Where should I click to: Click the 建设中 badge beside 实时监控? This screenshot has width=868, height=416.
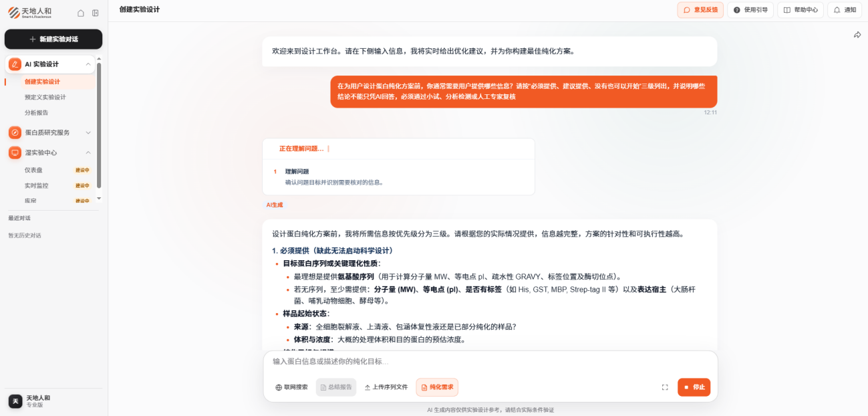click(82, 185)
